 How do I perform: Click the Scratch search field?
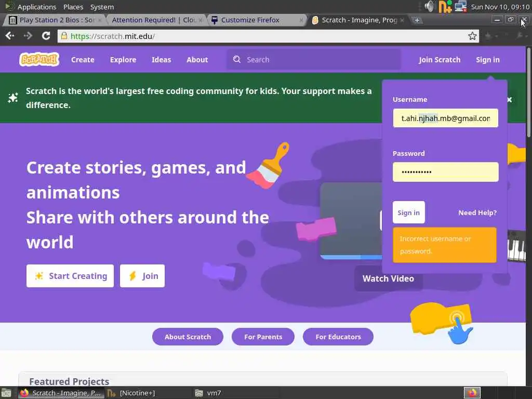313,60
